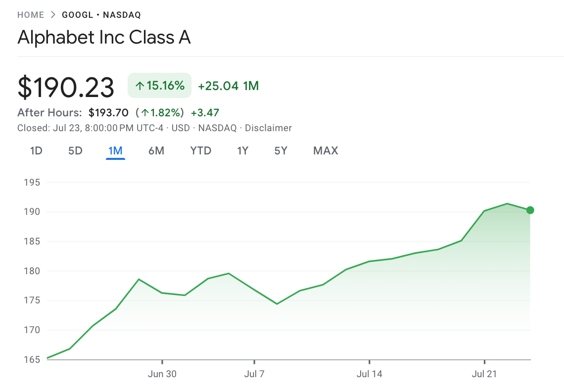This screenshot has width=564, height=392.
Task: Click the +3.47 after hours gain
Action: (x=205, y=113)
